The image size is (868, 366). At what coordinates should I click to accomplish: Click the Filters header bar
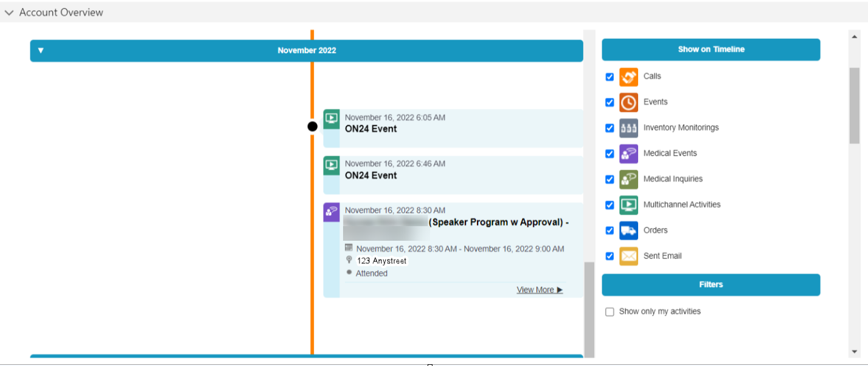pyautogui.click(x=711, y=285)
